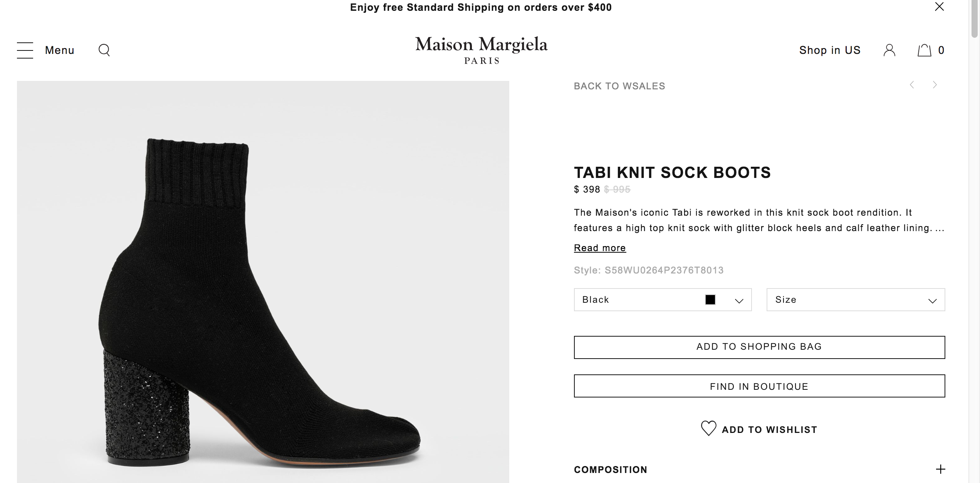Viewport: 980px width, 483px height.
Task: Open the hamburger menu icon
Action: pos(25,50)
